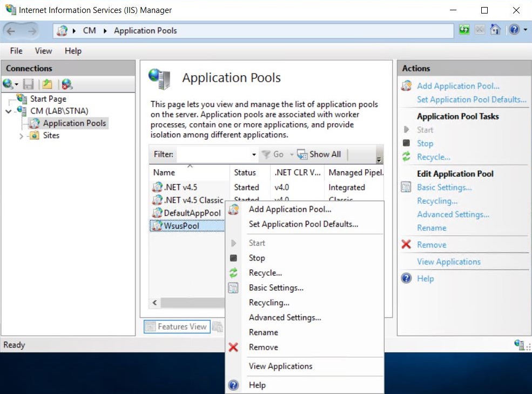The width and height of the screenshot is (532, 394).
Task: Open the File menu
Action: pyautogui.click(x=16, y=51)
